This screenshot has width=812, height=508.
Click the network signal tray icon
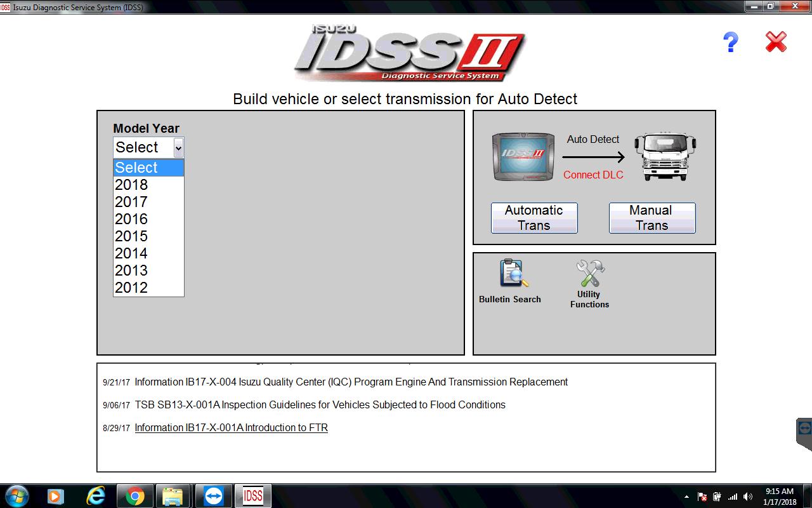coord(733,497)
